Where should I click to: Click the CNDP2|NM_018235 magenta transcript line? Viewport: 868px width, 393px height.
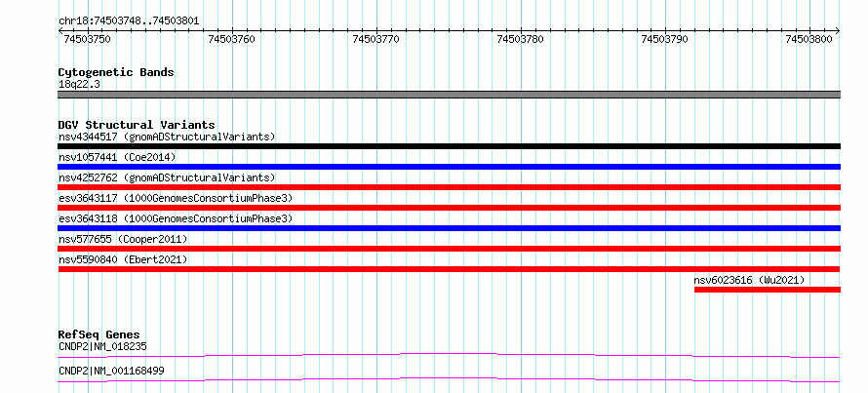pyautogui.click(x=449, y=355)
